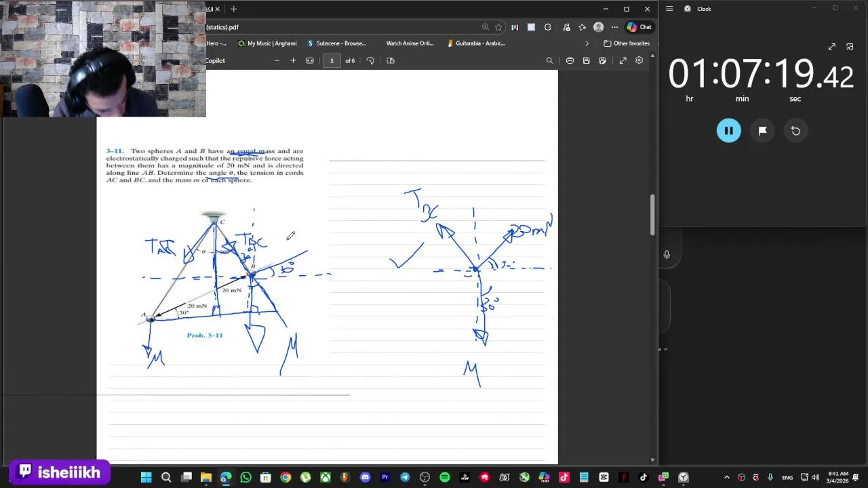Click the page number field showing 3
This screenshot has height=488, width=868.
click(332, 60)
